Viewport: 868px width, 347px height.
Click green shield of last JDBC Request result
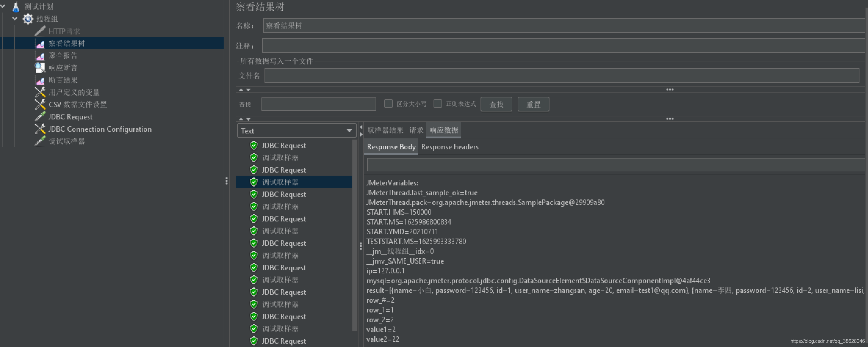click(x=254, y=341)
